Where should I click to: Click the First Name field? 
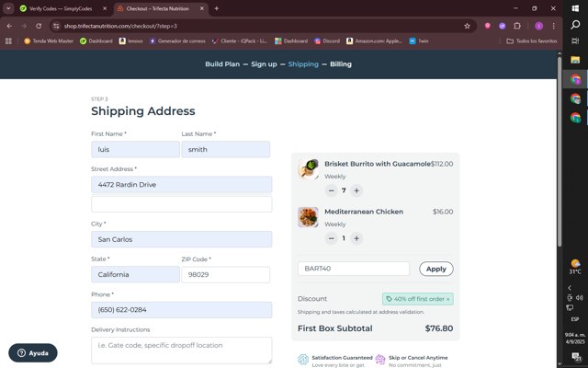(x=135, y=149)
